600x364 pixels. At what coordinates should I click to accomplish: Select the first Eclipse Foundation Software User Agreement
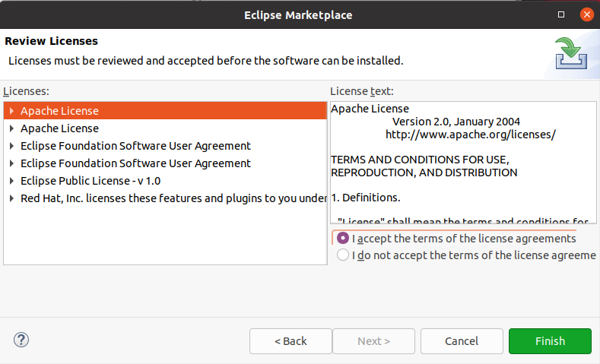pyautogui.click(x=135, y=146)
